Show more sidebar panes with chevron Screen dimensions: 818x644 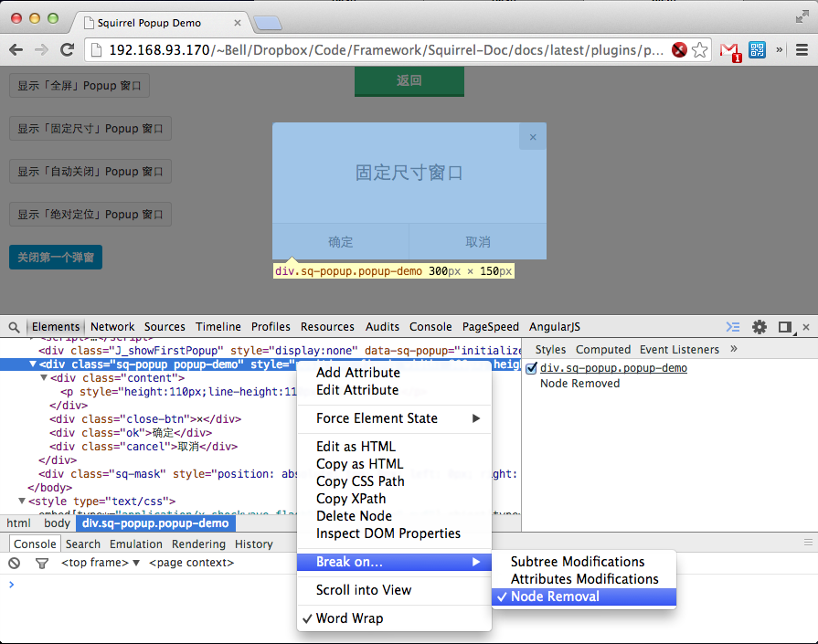(x=734, y=349)
